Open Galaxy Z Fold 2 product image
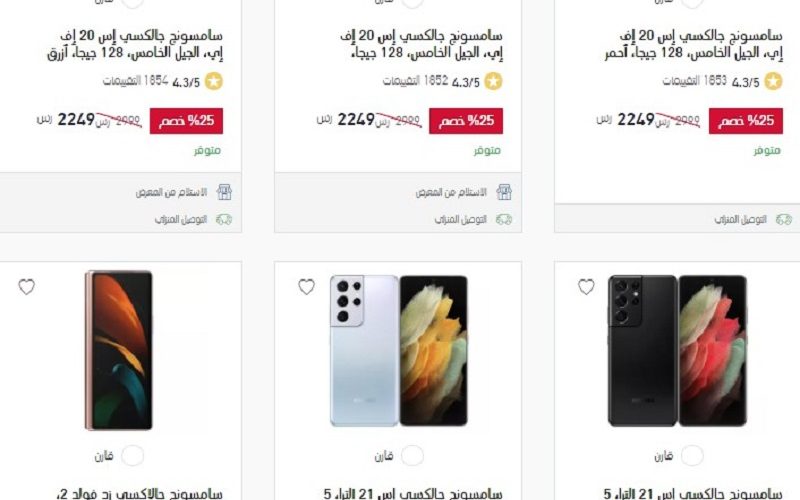The height and width of the screenshot is (500, 800). point(118,351)
